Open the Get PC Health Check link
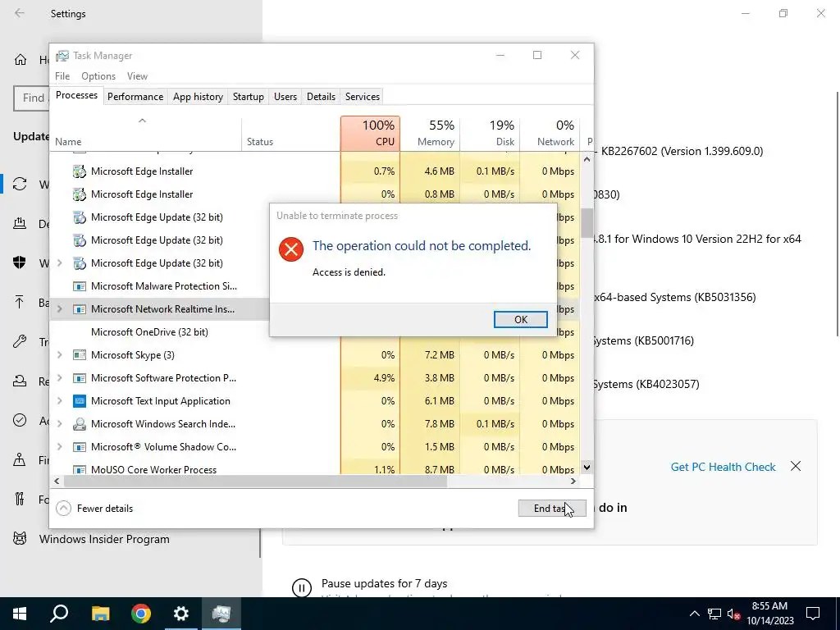This screenshot has height=630, width=840. tap(723, 467)
